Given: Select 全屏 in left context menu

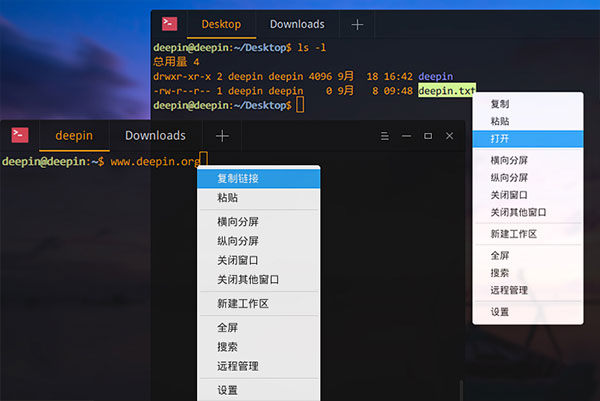Looking at the screenshot, I should (259, 328).
